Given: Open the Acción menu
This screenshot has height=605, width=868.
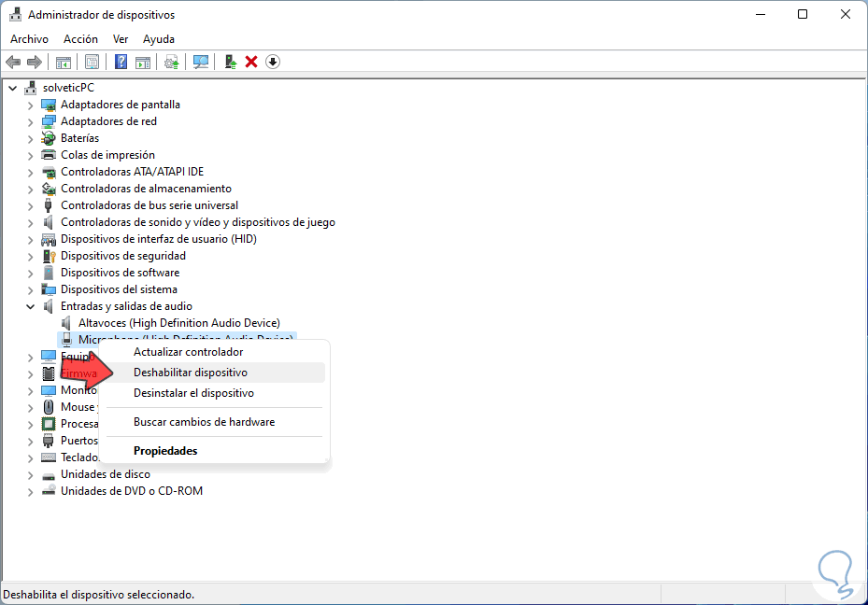Looking at the screenshot, I should 81,38.
